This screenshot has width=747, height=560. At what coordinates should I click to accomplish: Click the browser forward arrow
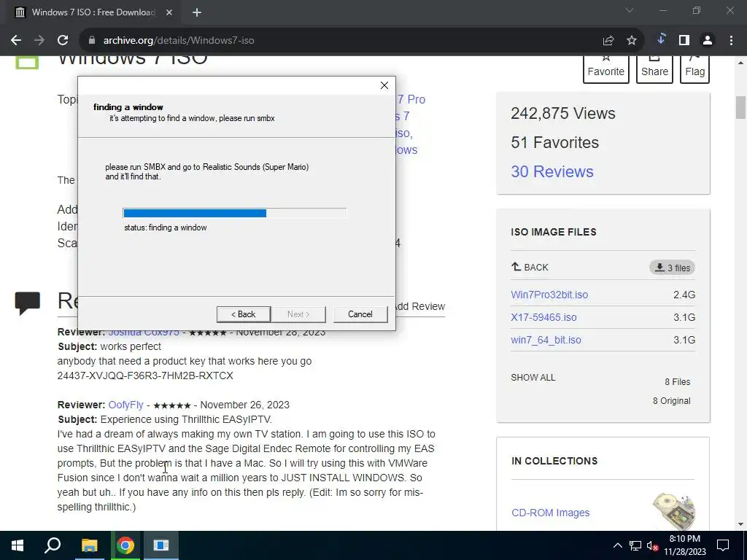(39, 41)
